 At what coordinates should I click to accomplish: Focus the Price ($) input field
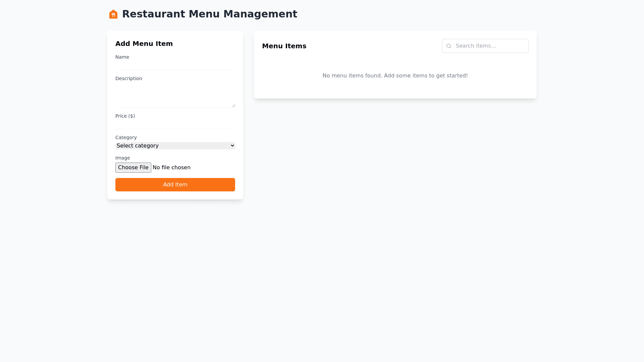(x=175, y=125)
